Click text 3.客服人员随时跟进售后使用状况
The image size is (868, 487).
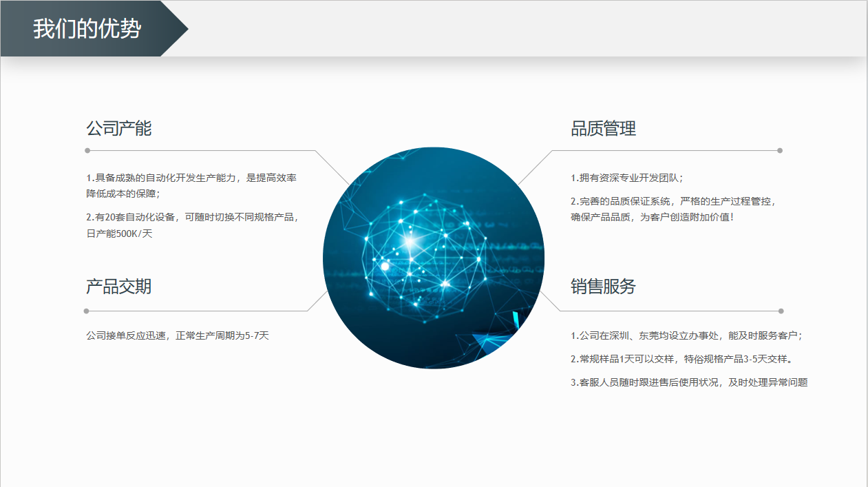(645, 382)
